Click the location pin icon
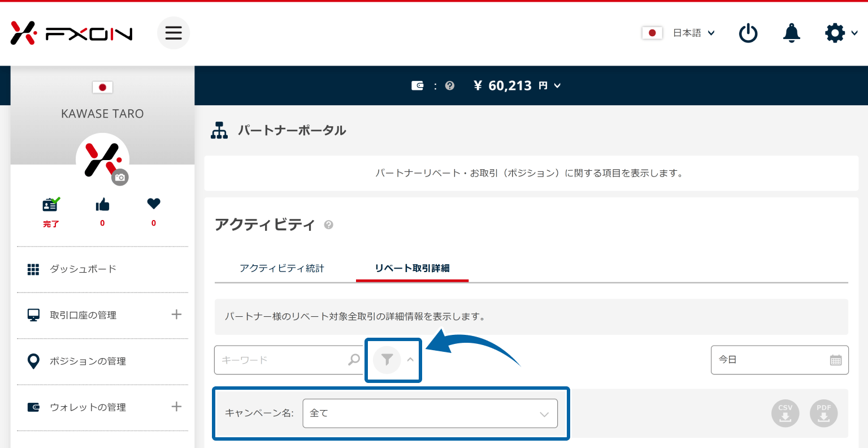 click(x=33, y=361)
